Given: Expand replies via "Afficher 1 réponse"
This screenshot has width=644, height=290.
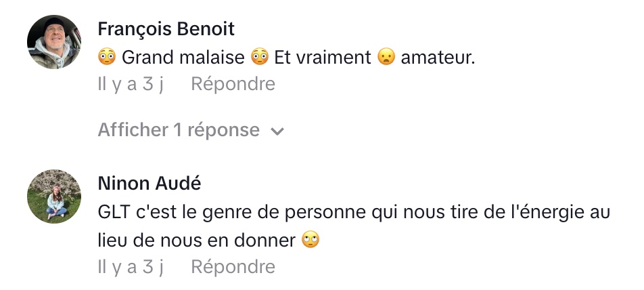Looking at the screenshot, I should coord(179,130).
